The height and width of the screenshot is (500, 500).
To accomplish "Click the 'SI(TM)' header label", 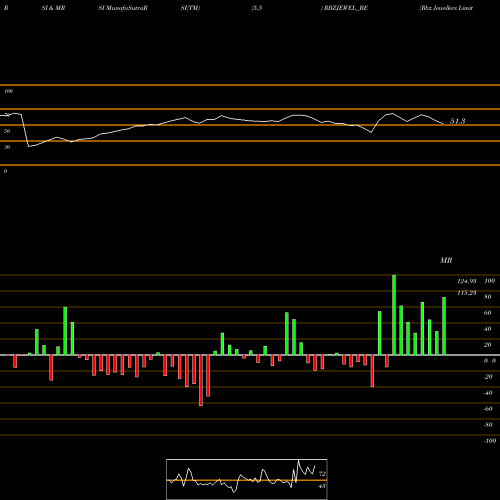I will [x=190, y=8].
